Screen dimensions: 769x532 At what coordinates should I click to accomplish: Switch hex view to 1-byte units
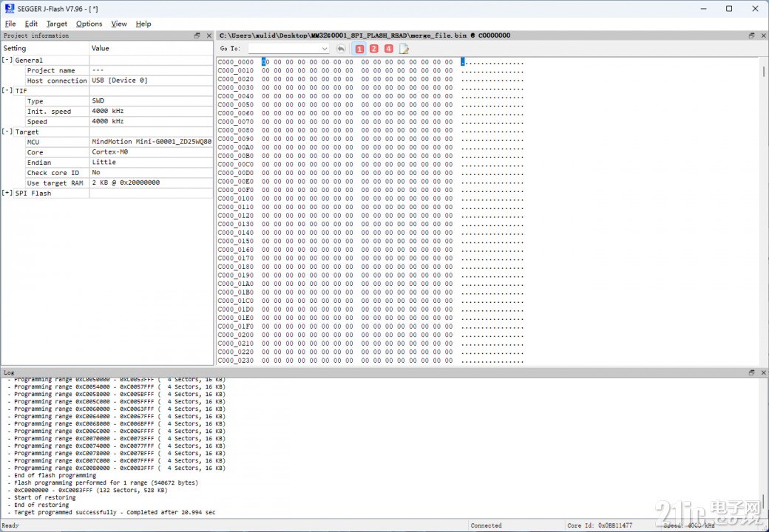point(359,49)
